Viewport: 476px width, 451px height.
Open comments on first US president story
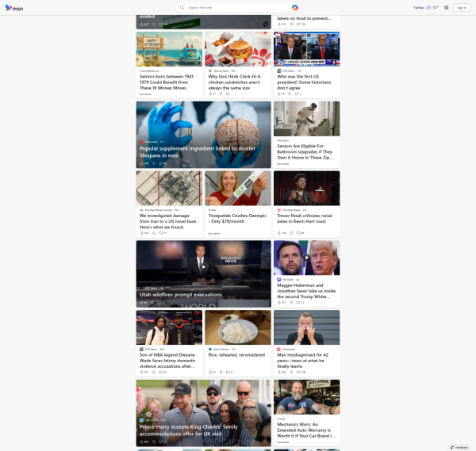pyautogui.click(x=297, y=94)
